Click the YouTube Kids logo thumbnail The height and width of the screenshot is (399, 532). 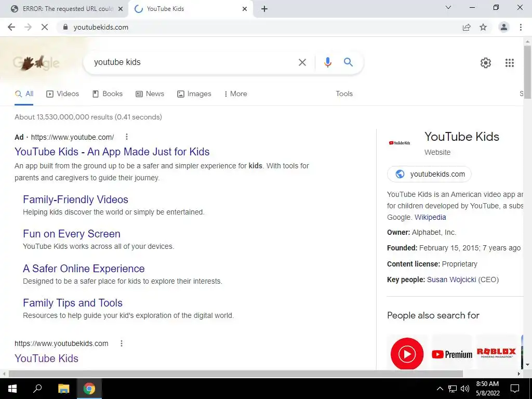coord(400,143)
